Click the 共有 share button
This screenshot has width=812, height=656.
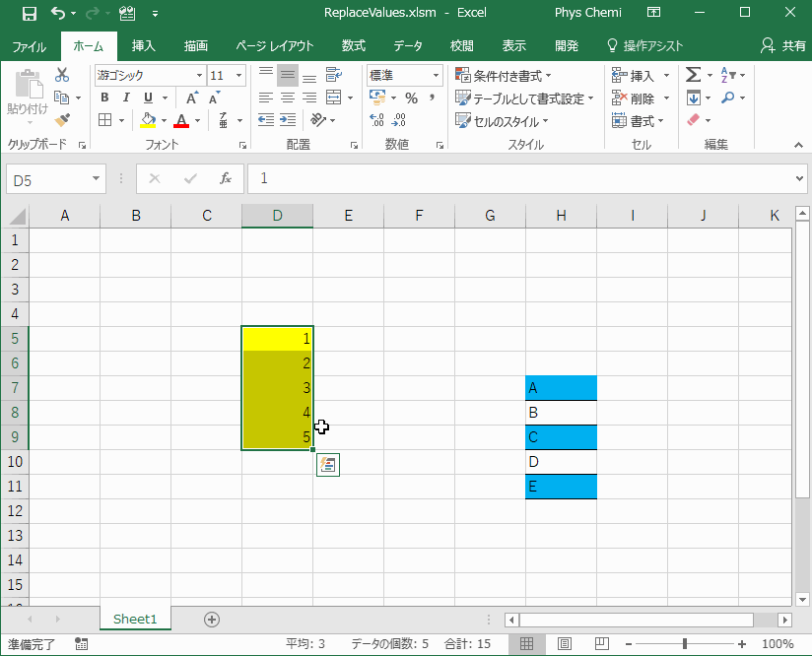pyautogui.click(x=783, y=46)
